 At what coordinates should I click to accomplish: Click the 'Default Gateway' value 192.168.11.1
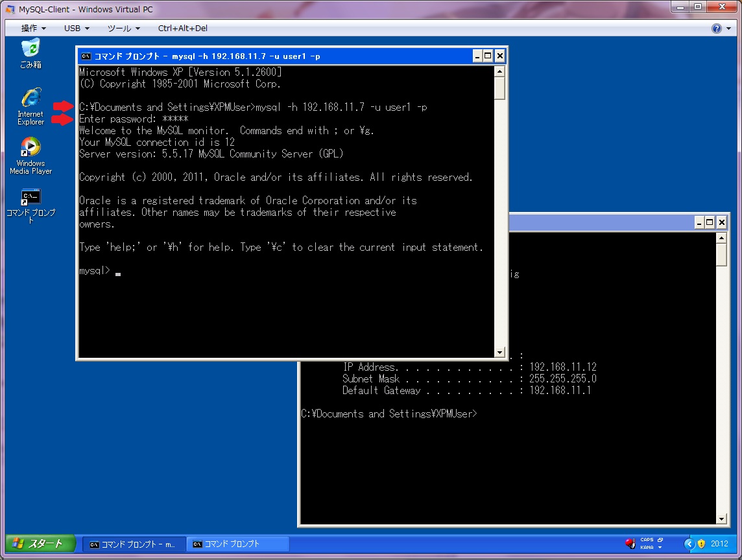pos(560,391)
